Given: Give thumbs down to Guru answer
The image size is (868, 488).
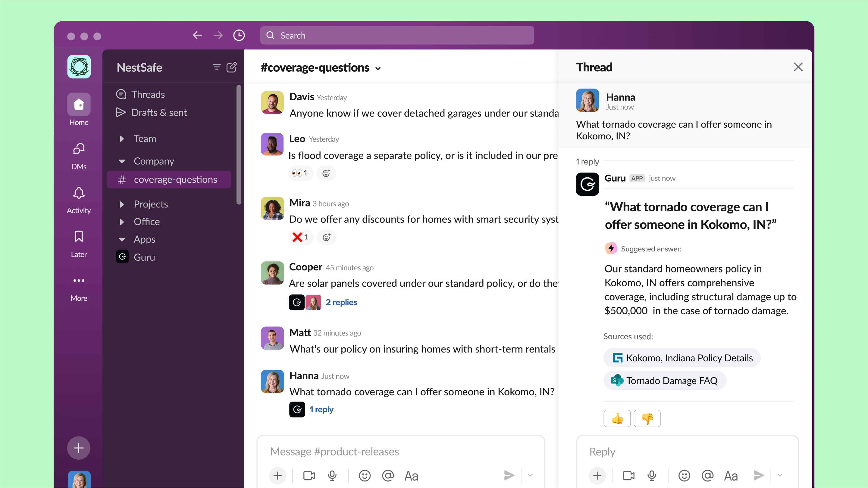Looking at the screenshot, I should pos(647,418).
